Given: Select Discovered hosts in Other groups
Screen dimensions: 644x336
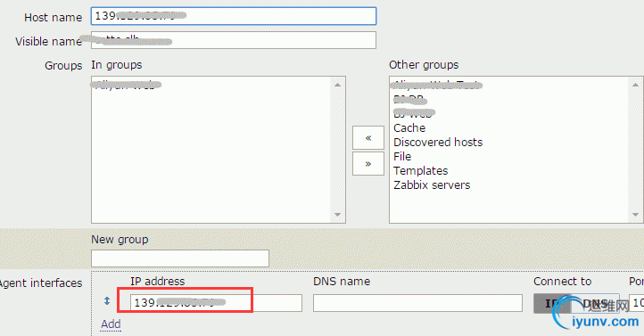Looking at the screenshot, I should pos(438,143).
